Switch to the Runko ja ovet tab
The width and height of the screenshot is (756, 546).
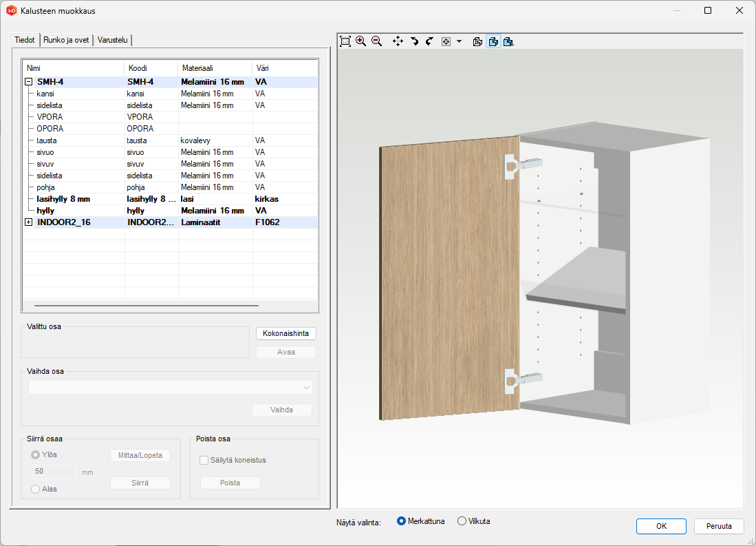pos(66,40)
